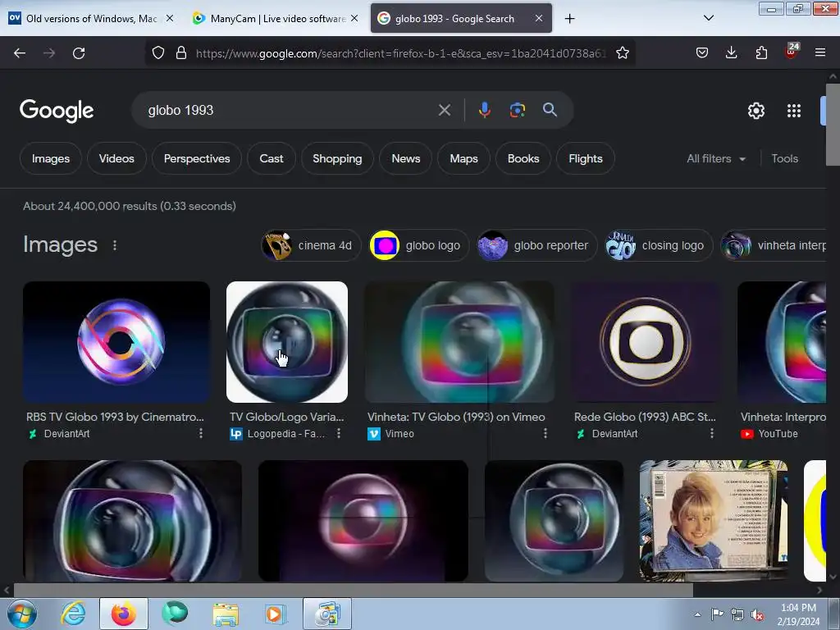The height and width of the screenshot is (630, 840).
Task: Open the extensions puzzle icon
Action: click(x=761, y=52)
